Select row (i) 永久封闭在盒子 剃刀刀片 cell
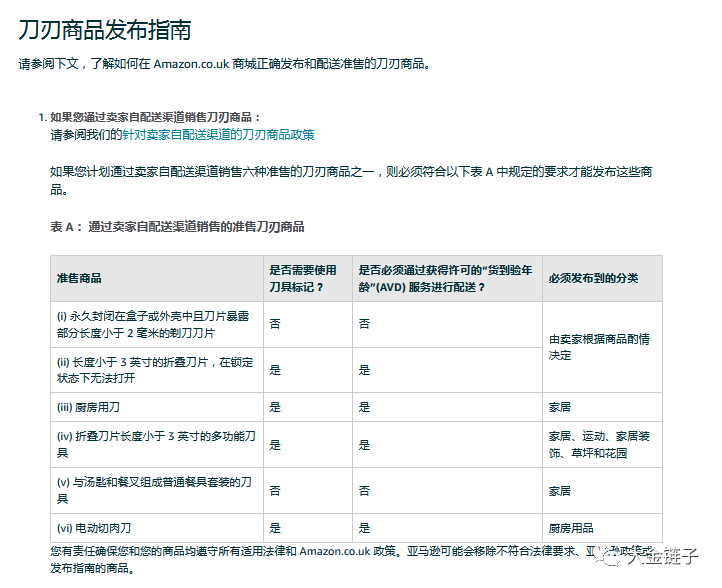The image size is (722, 588). [x=157, y=325]
